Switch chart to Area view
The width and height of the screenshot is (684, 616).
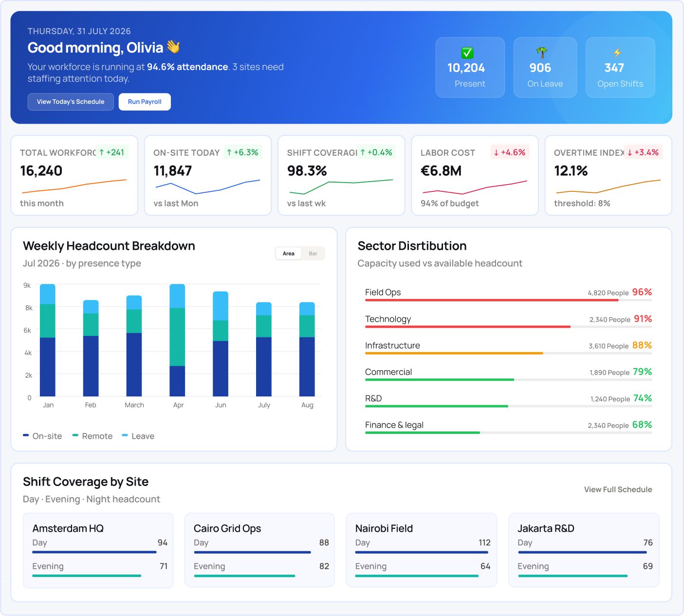(x=289, y=253)
